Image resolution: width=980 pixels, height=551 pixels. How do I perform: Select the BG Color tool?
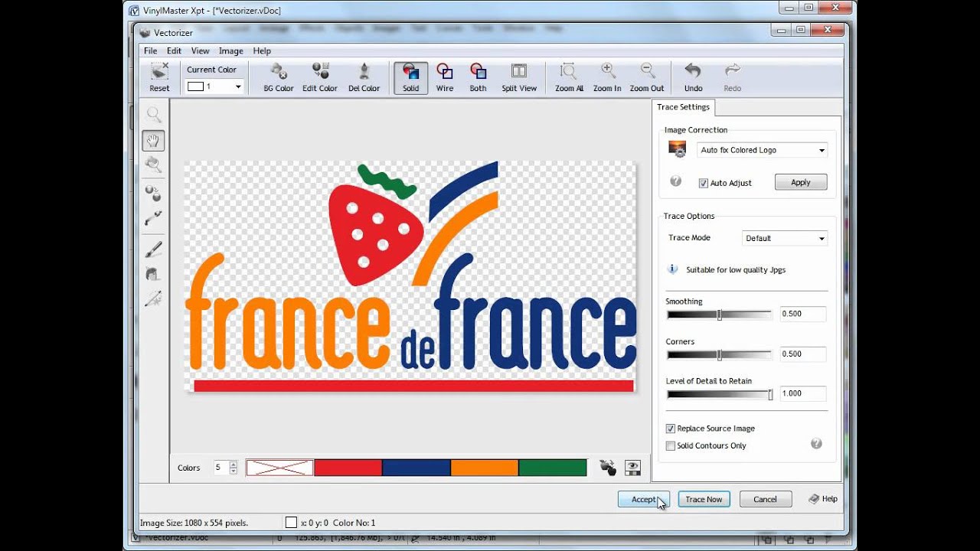click(x=279, y=78)
